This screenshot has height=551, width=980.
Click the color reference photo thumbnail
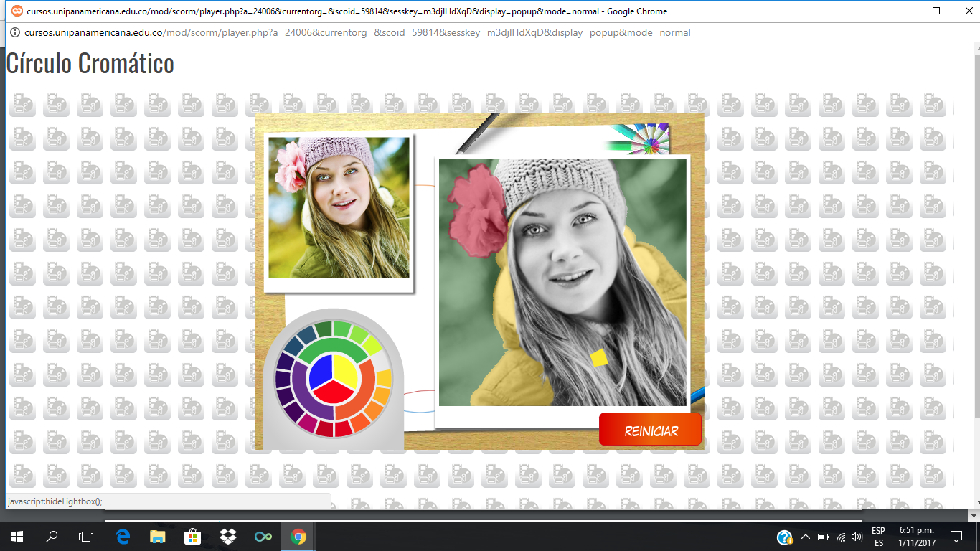click(x=339, y=207)
